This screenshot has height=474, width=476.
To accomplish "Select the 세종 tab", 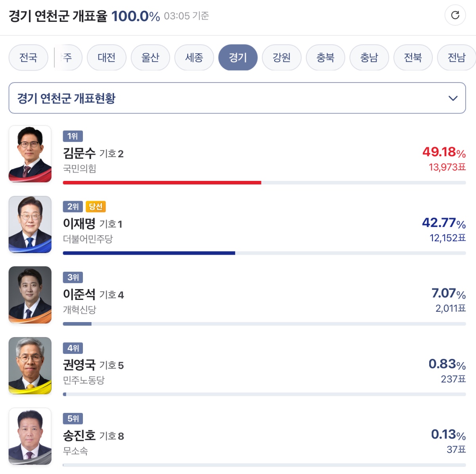I will click(x=194, y=58).
